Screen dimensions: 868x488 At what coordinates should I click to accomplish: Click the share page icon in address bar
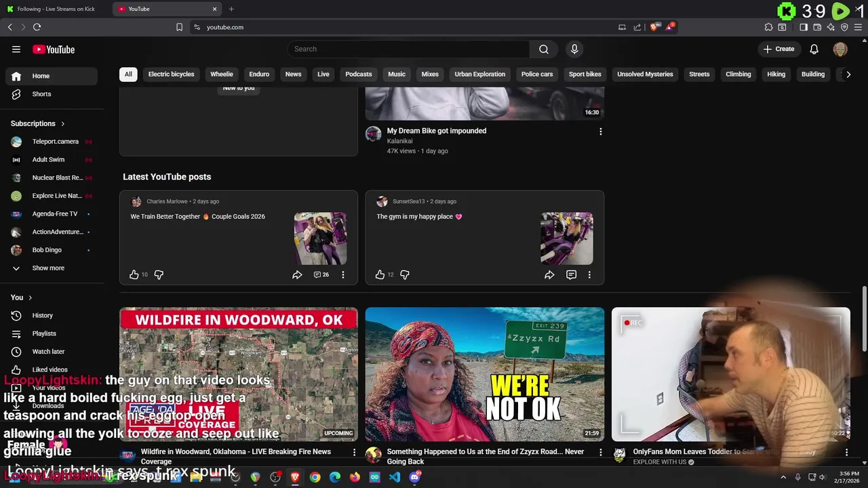point(637,27)
